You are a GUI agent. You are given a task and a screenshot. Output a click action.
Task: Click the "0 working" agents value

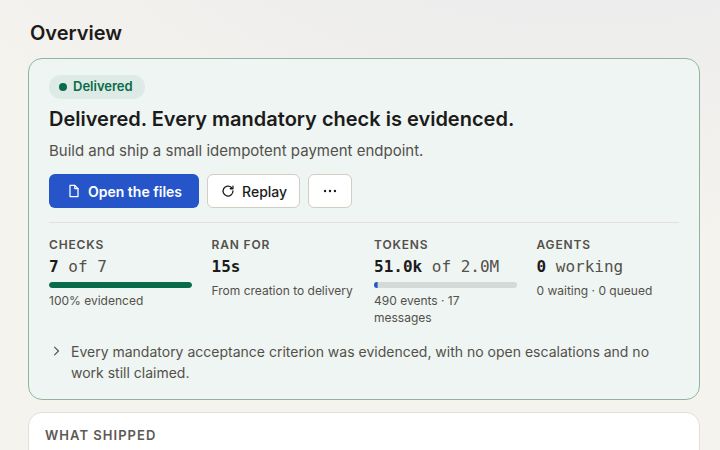coord(579,266)
